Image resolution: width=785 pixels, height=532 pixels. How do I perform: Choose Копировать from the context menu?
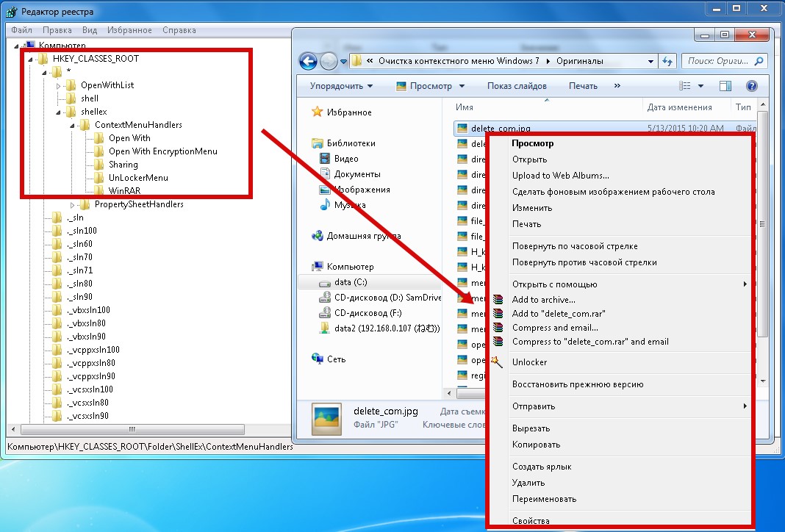(536, 445)
